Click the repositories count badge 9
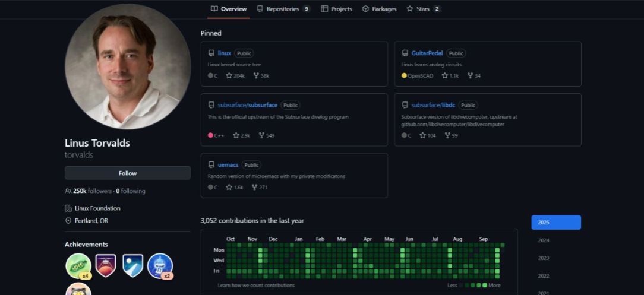This screenshot has height=295, width=644. 307,9
